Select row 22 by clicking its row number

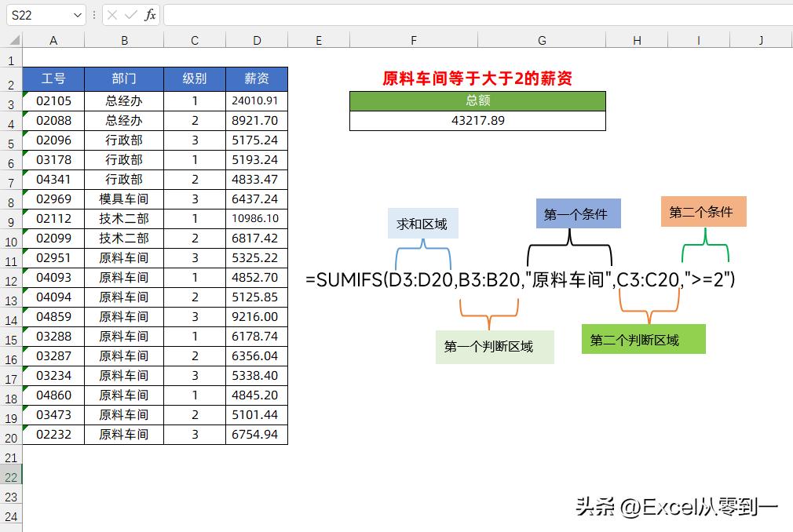[11, 476]
